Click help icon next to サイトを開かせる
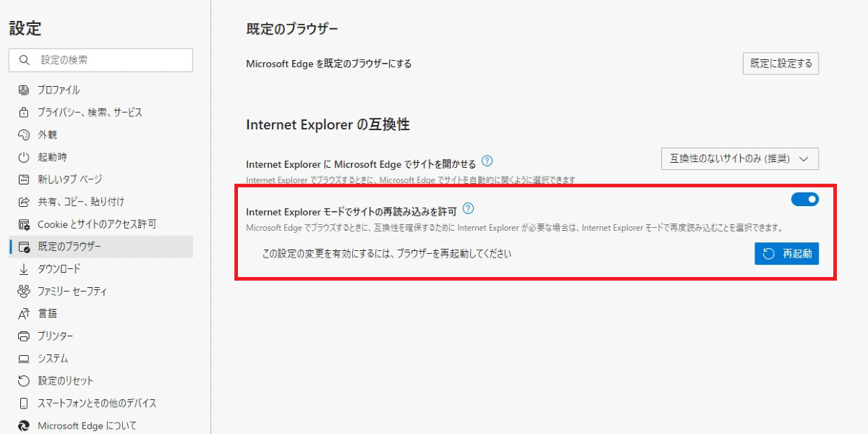 pos(488,161)
